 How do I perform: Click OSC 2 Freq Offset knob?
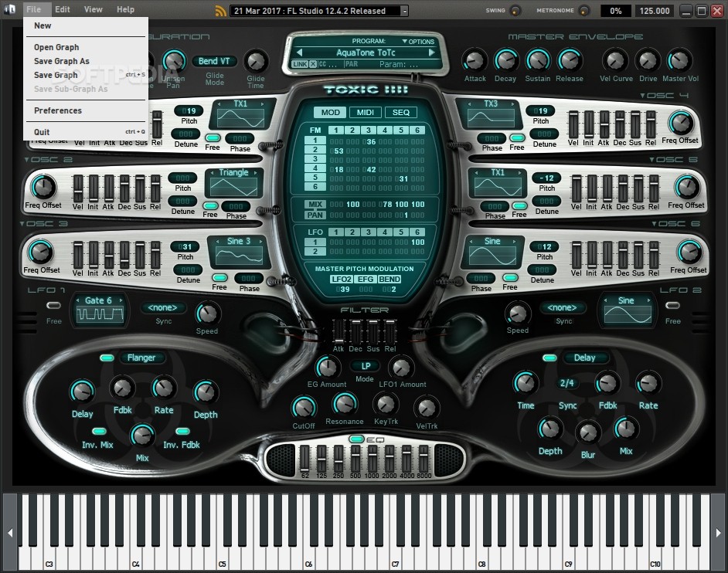(x=43, y=187)
